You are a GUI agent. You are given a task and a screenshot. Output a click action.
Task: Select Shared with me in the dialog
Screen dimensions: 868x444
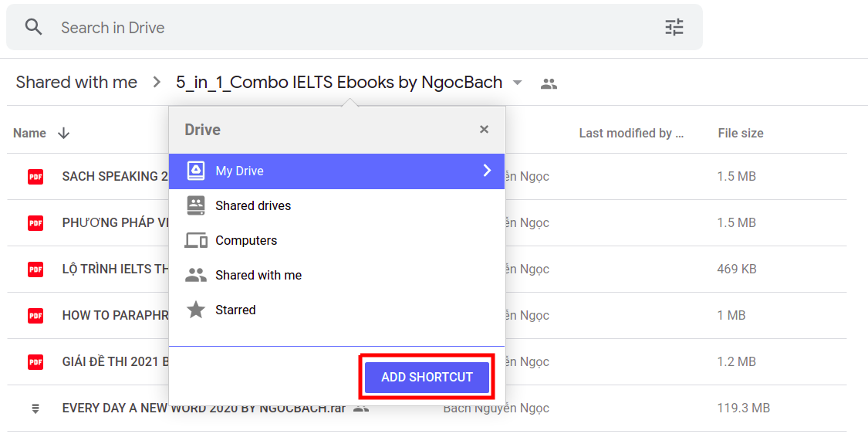[x=336, y=275]
